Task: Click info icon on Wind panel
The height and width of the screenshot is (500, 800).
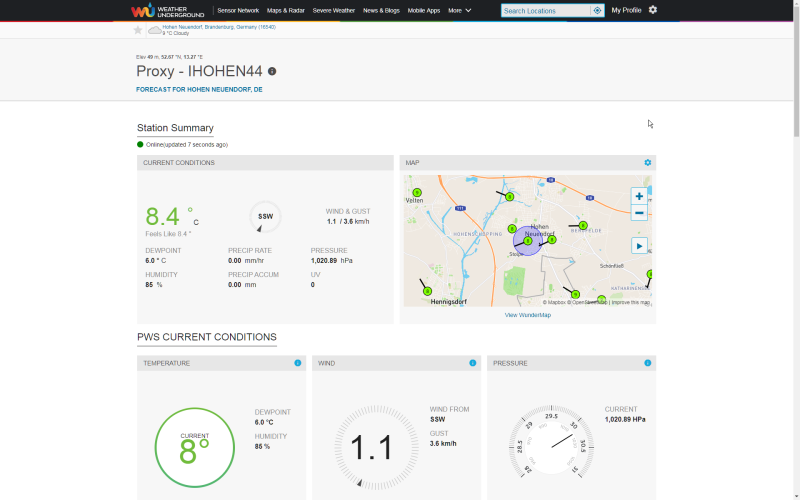Action: (x=472, y=363)
